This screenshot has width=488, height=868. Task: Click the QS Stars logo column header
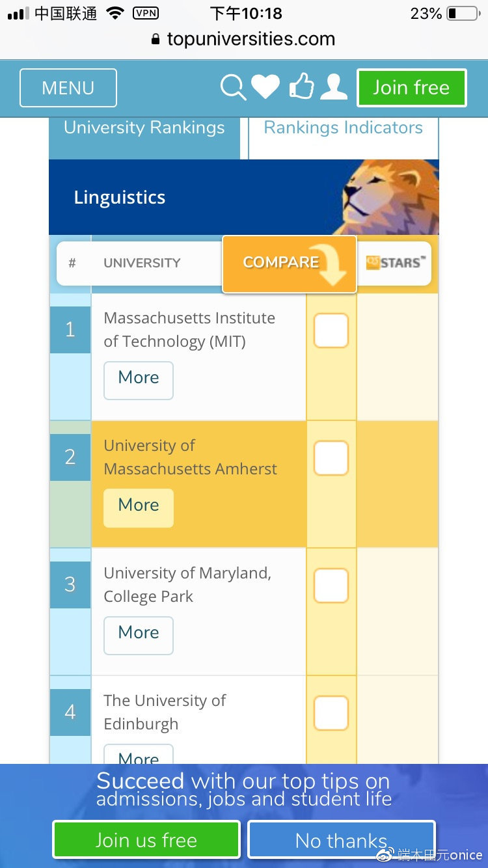click(395, 263)
